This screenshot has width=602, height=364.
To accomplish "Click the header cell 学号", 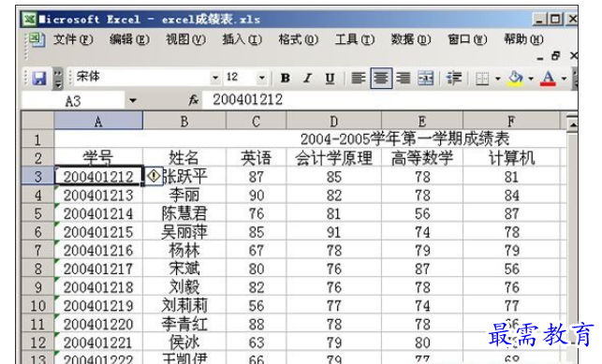I will point(98,157).
